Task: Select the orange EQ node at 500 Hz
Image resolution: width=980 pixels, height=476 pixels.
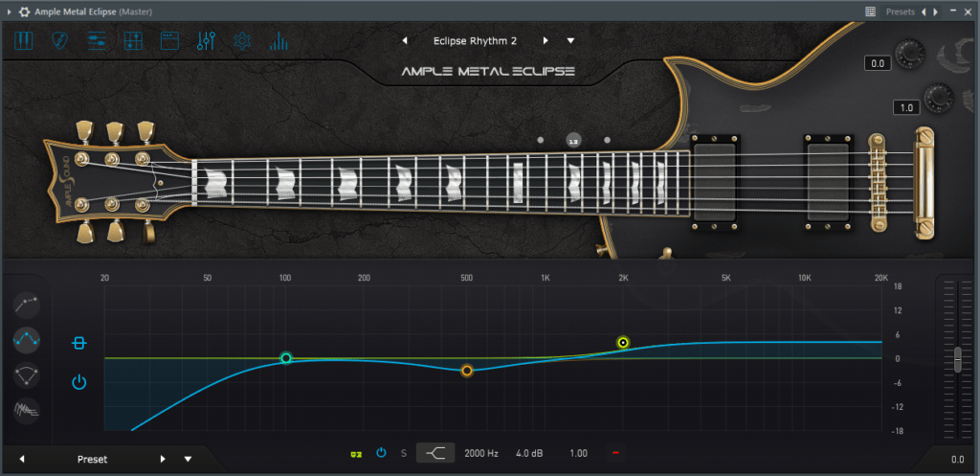Action: click(467, 371)
